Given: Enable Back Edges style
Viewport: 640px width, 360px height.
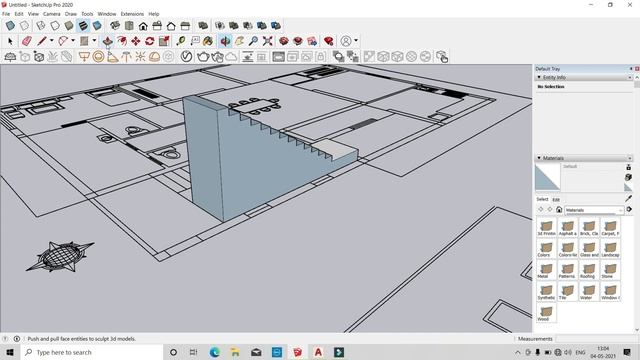Looking at the screenshot, I should 24,26.
